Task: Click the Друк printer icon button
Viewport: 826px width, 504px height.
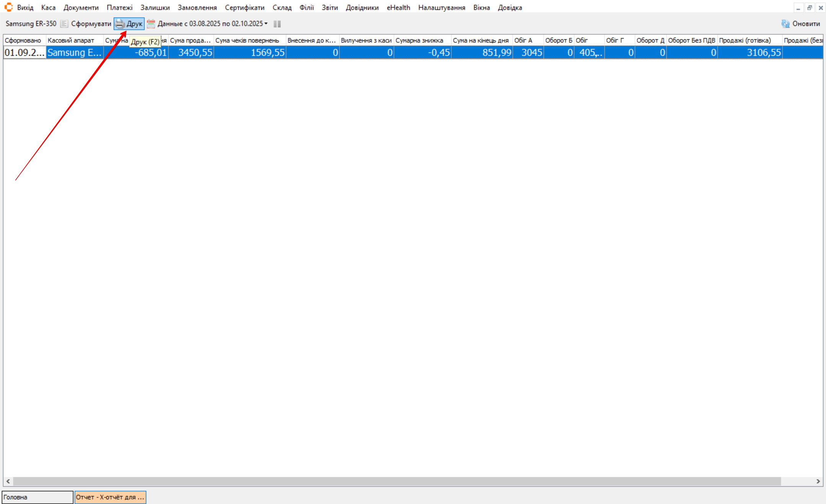Action: click(120, 24)
